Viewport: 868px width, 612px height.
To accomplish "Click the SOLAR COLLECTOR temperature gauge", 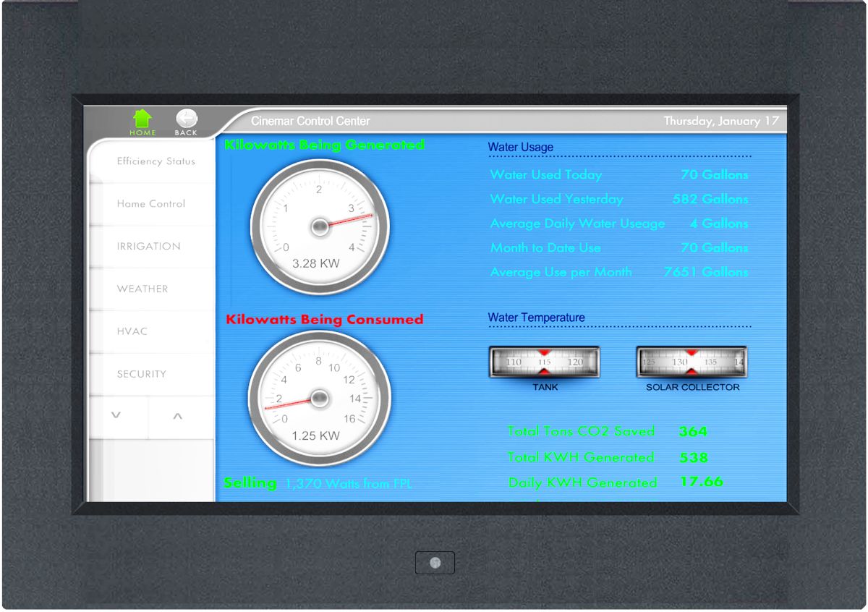I will (x=692, y=362).
